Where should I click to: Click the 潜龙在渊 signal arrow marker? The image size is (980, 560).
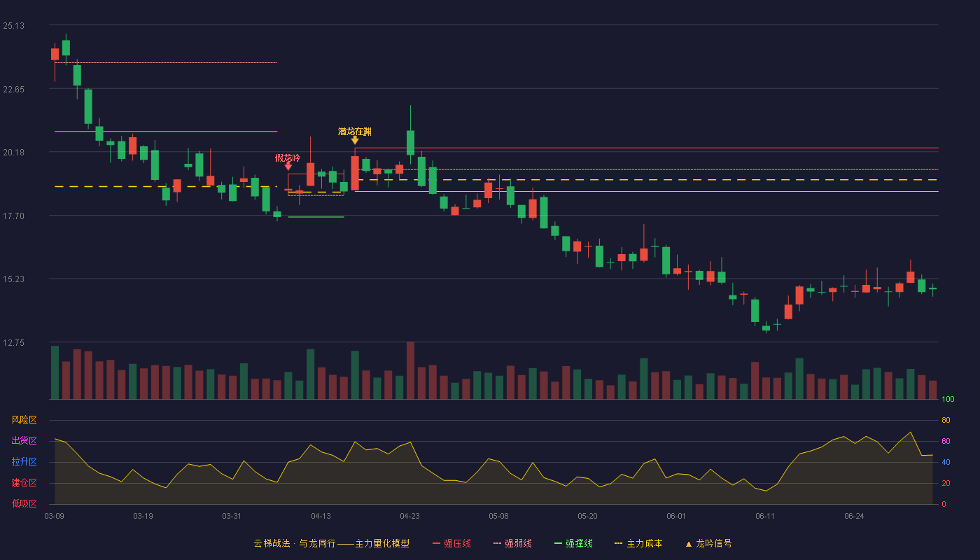(355, 141)
